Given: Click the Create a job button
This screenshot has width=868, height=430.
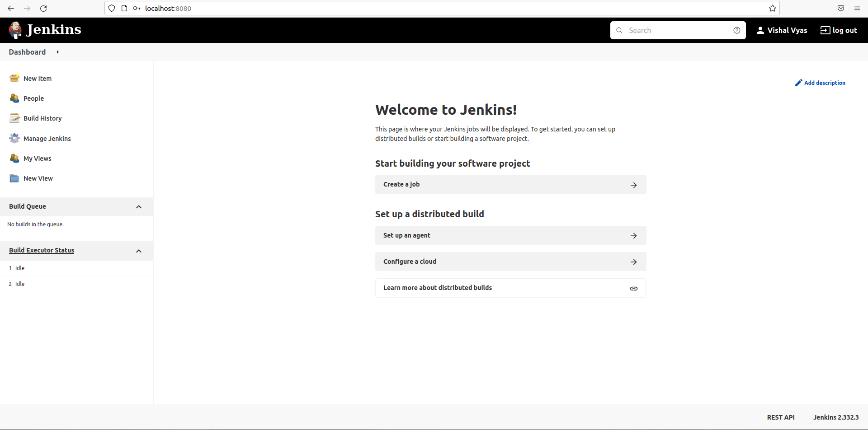Looking at the screenshot, I should [511, 185].
